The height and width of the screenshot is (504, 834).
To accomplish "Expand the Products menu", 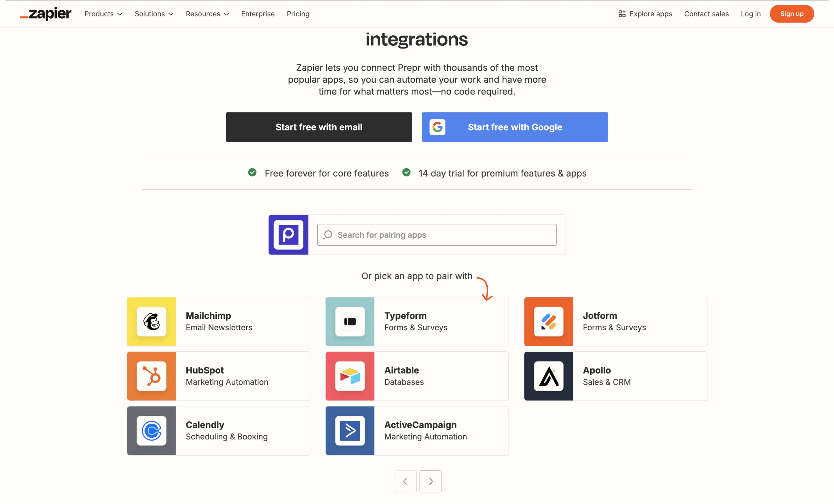I will pos(103,14).
